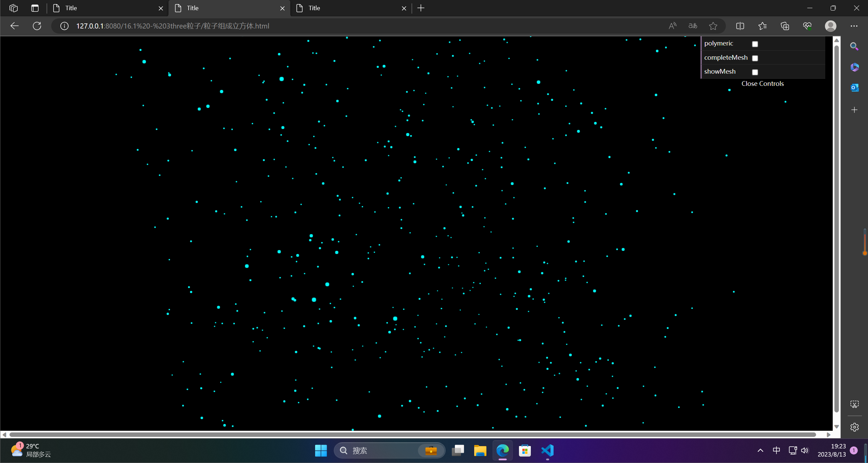The width and height of the screenshot is (868, 463).
Task: Click the browser refresh icon
Action: [37, 26]
